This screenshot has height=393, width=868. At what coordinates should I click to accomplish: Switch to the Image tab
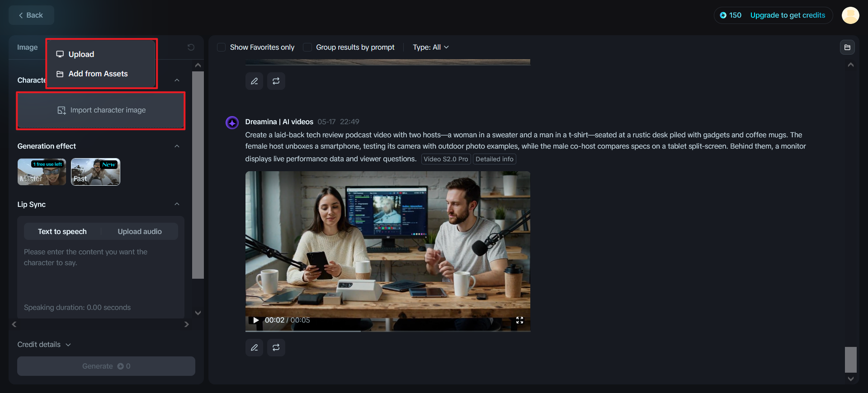[x=27, y=47]
